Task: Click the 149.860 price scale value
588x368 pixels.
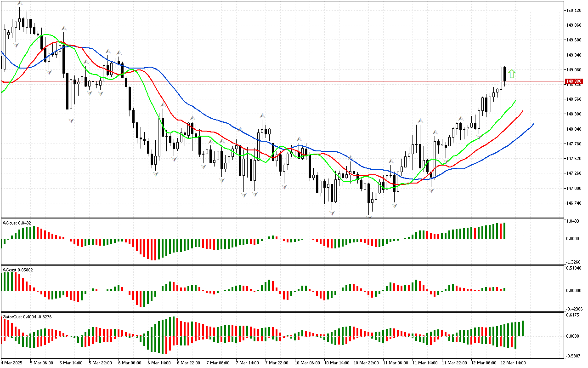Action: 574,25
